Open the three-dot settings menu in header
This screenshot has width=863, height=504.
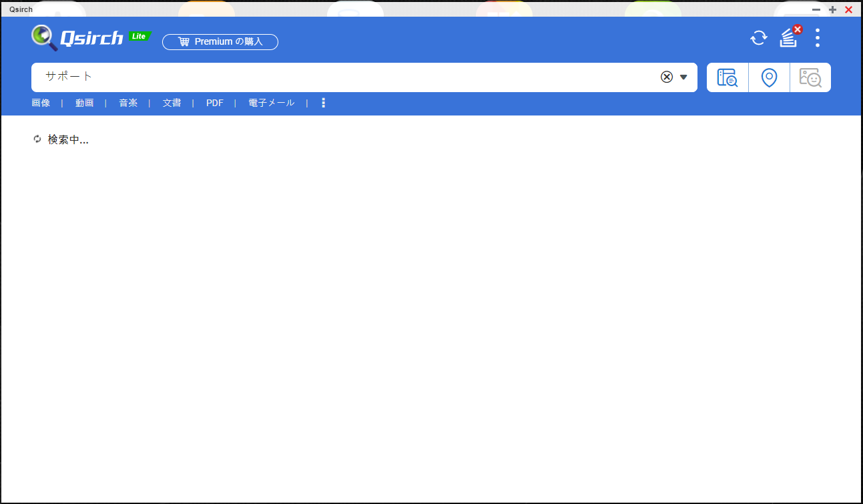click(818, 38)
